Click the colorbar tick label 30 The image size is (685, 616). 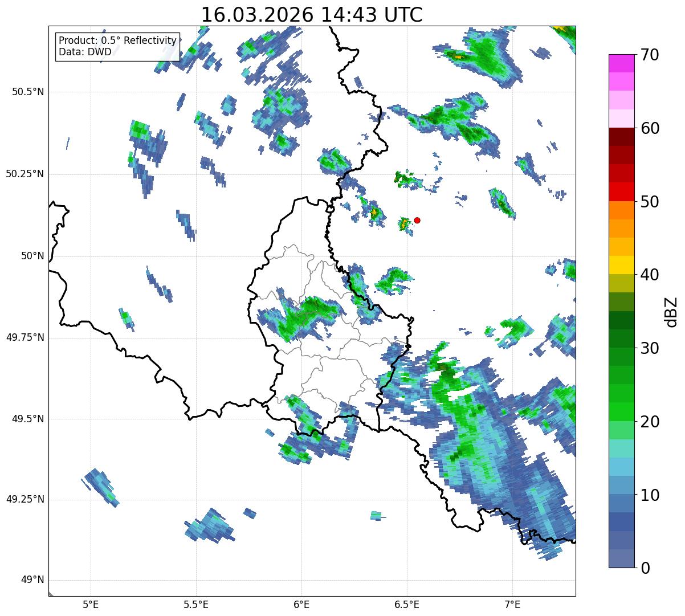(x=650, y=348)
